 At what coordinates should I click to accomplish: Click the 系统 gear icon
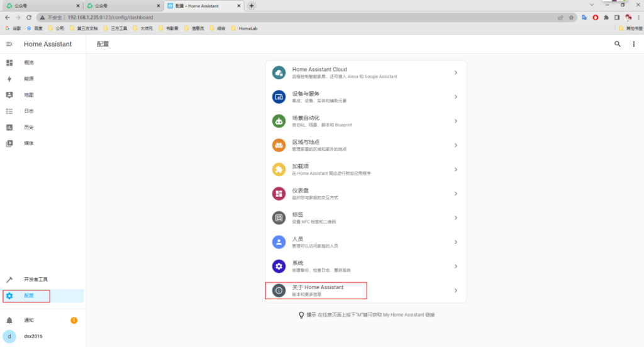(279, 267)
